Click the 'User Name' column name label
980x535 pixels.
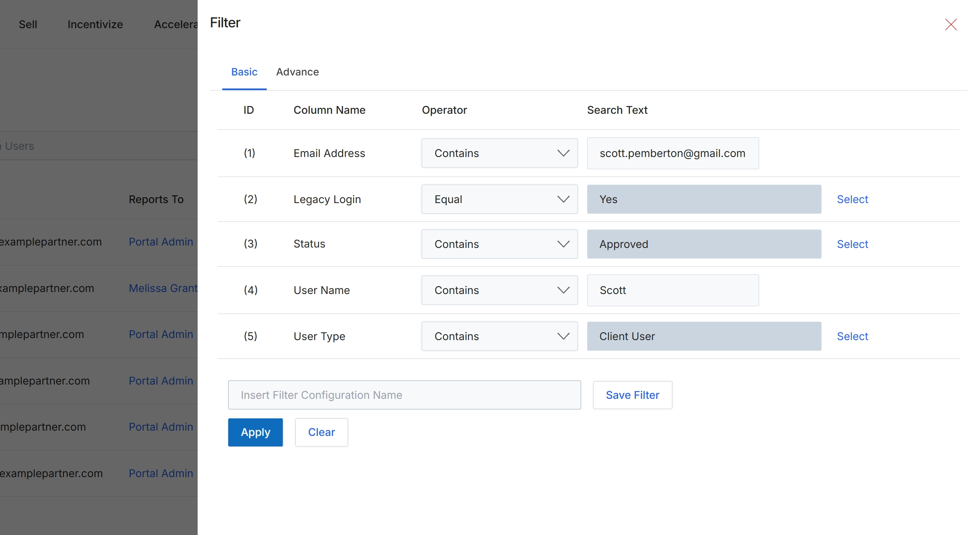click(322, 290)
